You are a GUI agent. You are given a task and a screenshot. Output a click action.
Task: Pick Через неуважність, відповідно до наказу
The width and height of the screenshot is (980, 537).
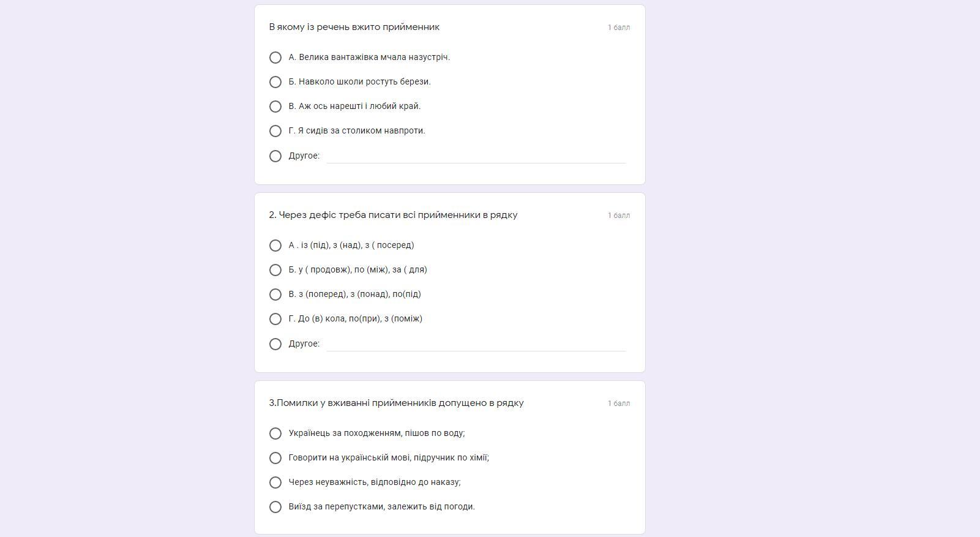(275, 483)
